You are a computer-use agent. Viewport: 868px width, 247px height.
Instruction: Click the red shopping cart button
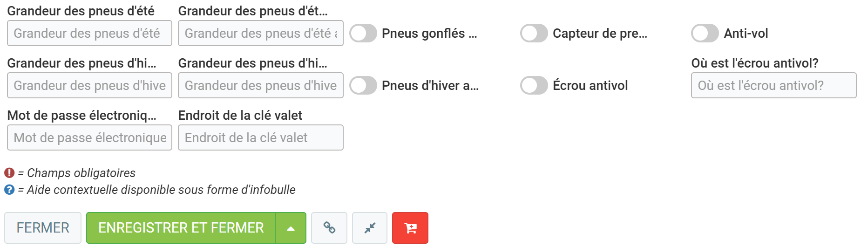(410, 228)
